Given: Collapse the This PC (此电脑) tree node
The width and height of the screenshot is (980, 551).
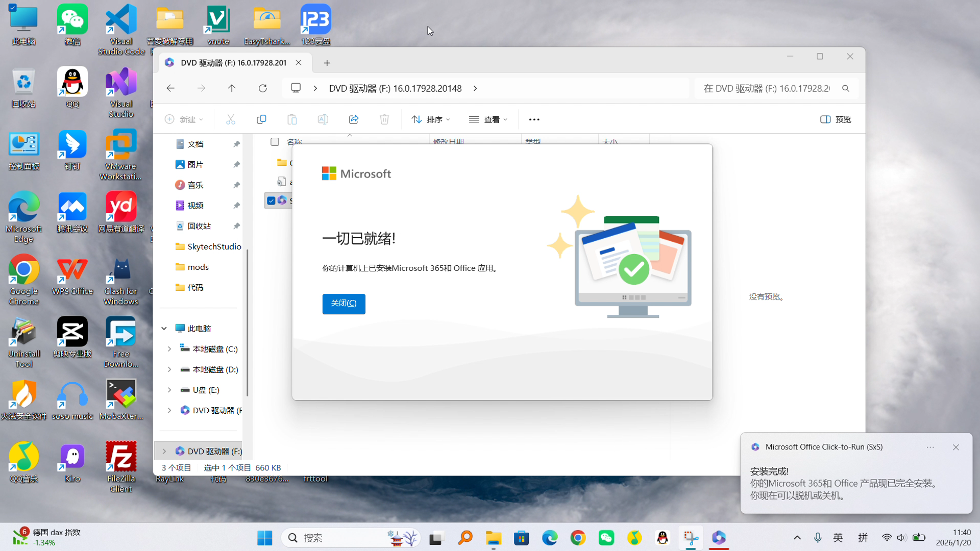Looking at the screenshot, I should pyautogui.click(x=164, y=329).
